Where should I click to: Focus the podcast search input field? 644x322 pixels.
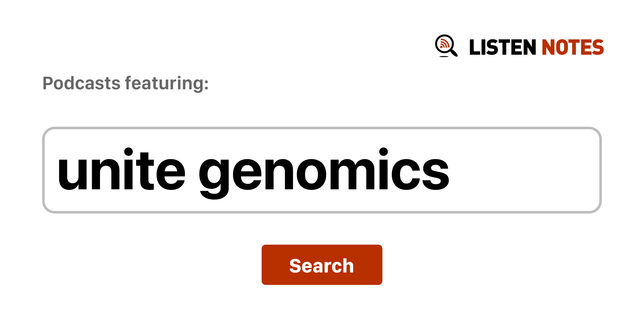[x=321, y=170]
